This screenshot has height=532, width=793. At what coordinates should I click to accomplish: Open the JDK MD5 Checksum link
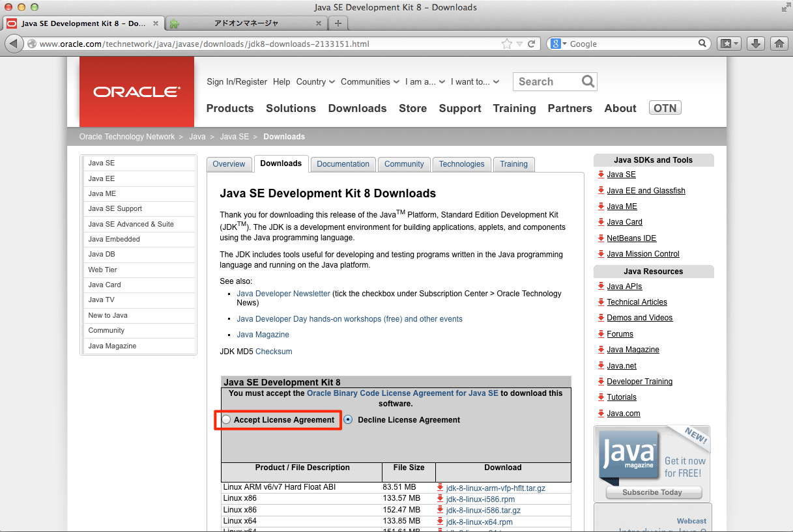(x=274, y=351)
